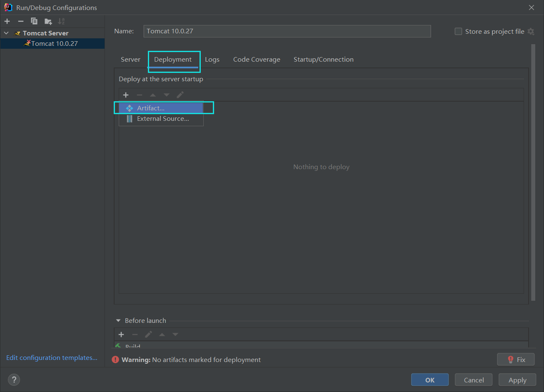
Task: Open the Code Coverage tab
Action: click(257, 60)
